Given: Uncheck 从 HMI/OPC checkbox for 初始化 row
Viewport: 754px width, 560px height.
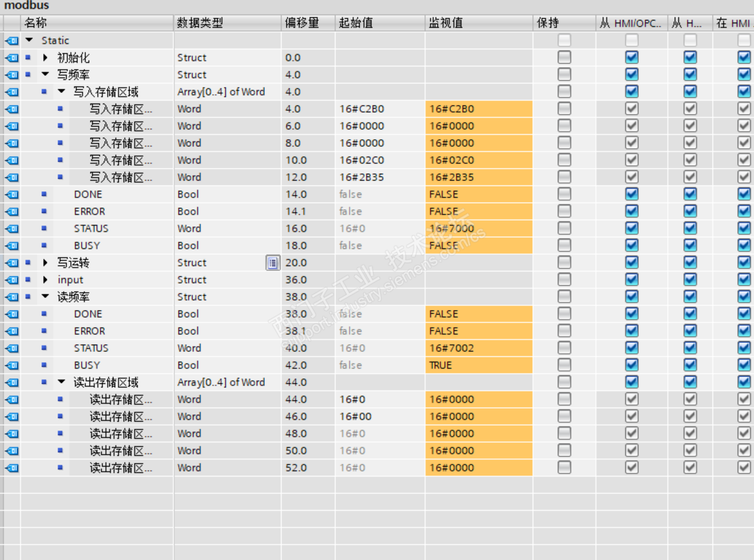Looking at the screenshot, I should click(x=632, y=58).
